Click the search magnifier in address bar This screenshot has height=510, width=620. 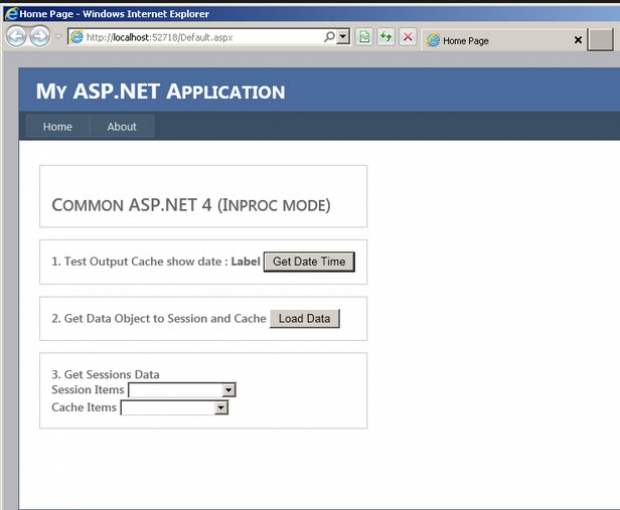point(329,37)
